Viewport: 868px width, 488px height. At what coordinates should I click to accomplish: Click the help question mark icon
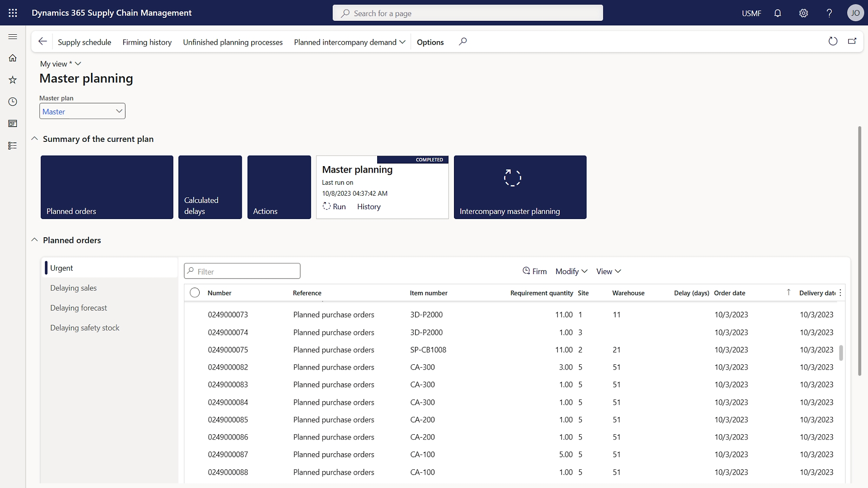coord(829,13)
